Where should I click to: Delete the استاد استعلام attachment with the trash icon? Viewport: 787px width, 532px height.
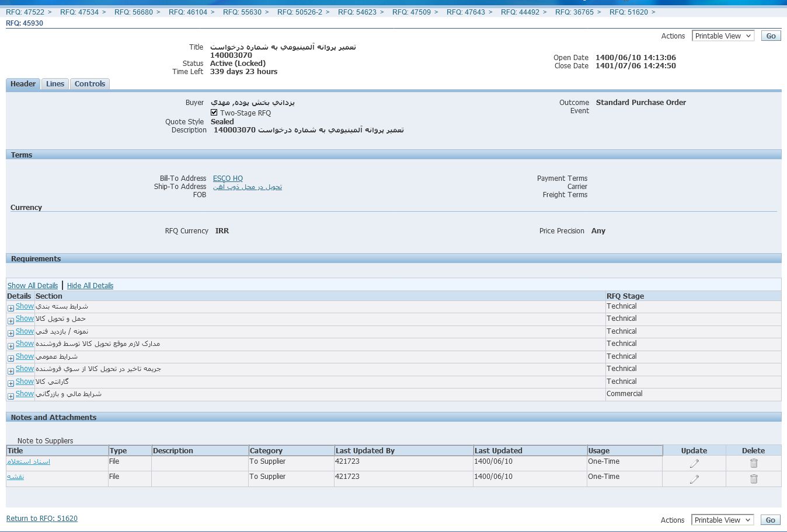(754, 463)
